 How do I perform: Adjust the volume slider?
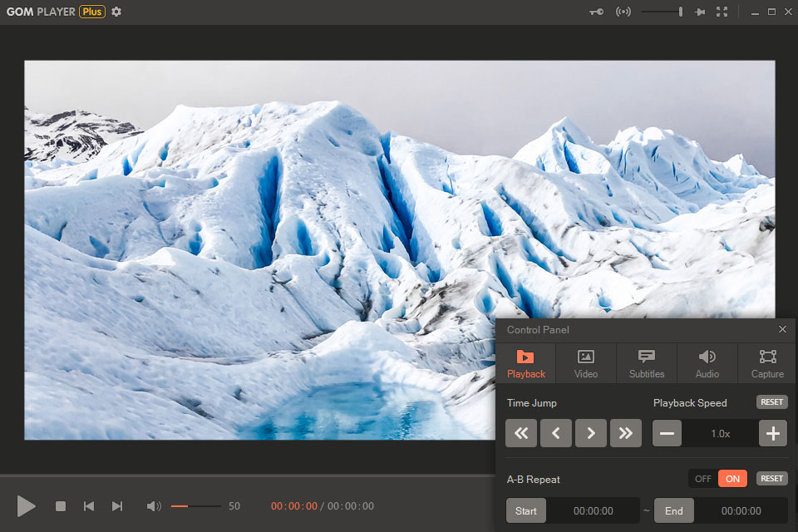click(196, 506)
